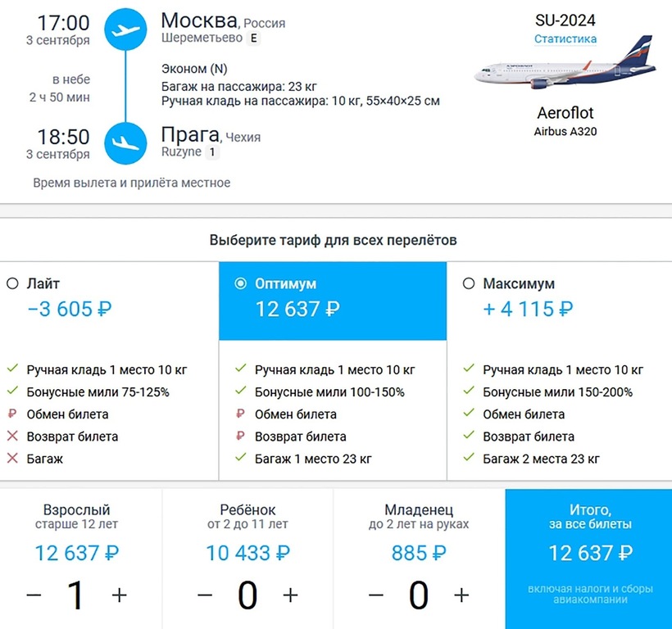Click the red cross beside Лайт Багаж

[12, 459]
